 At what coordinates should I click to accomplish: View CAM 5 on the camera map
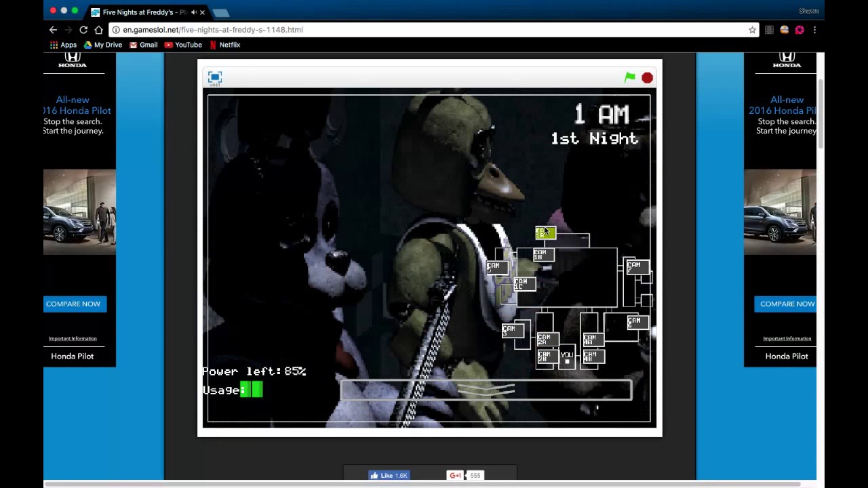(x=496, y=267)
